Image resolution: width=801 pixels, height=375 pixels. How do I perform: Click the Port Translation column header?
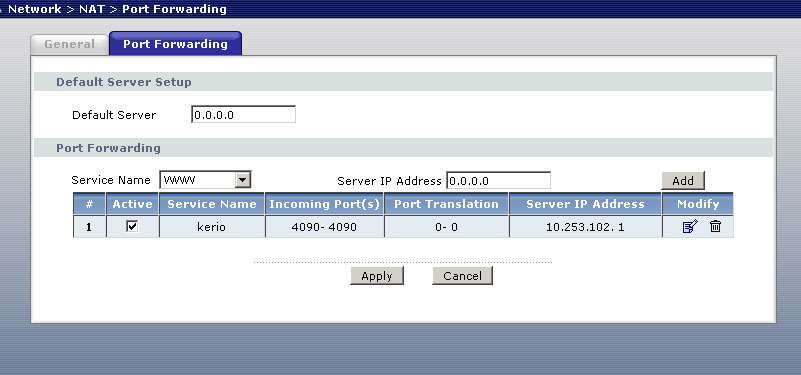(x=446, y=204)
